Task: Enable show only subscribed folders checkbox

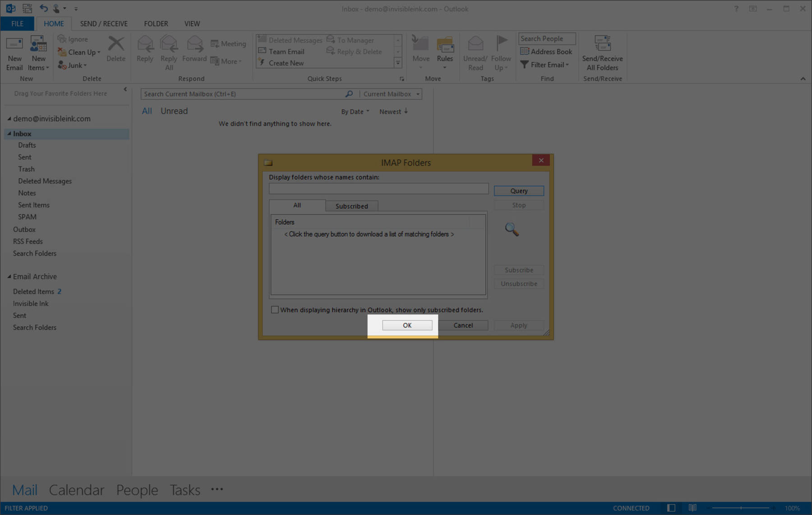Action: [275, 310]
